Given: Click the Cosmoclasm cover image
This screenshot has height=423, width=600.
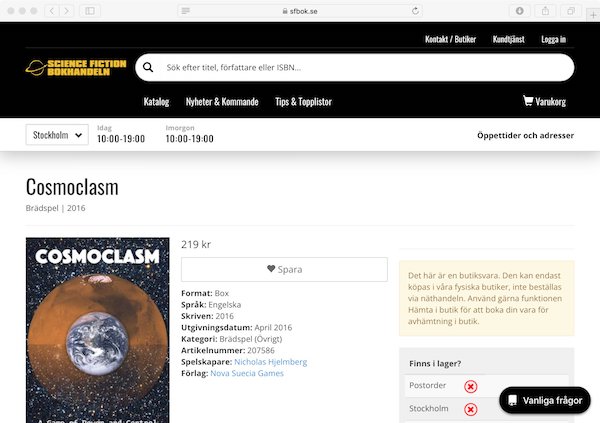Looking at the screenshot, I should (x=97, y=329).
